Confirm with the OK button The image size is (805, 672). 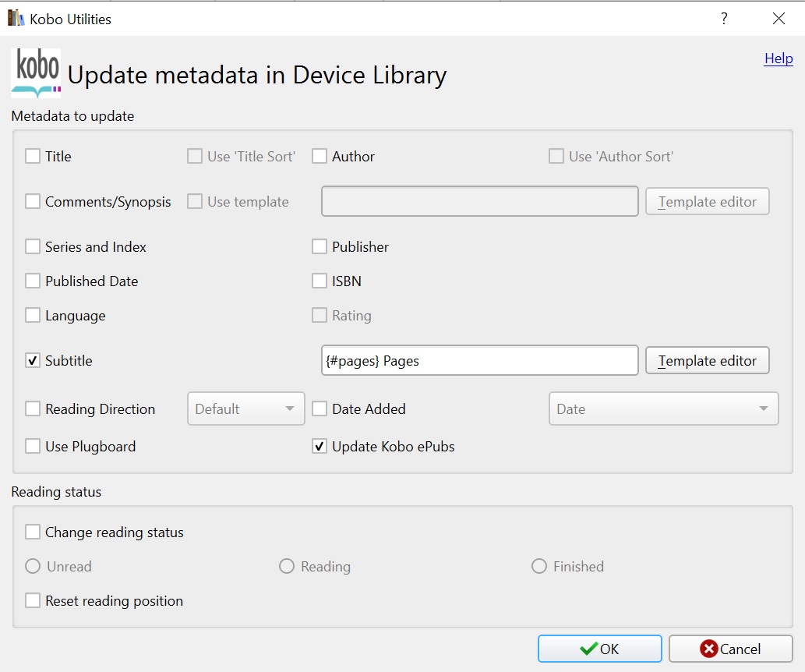click(599, 649)
